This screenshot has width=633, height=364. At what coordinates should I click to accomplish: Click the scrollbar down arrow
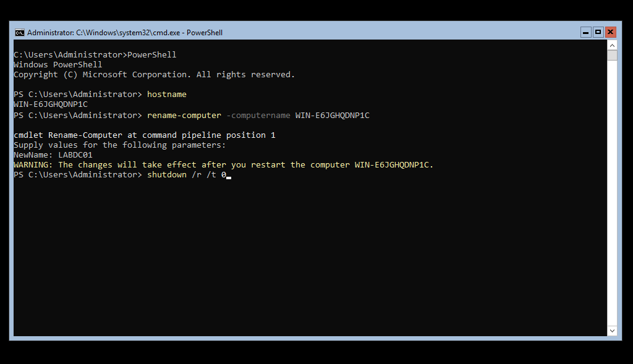click(612, 331)
